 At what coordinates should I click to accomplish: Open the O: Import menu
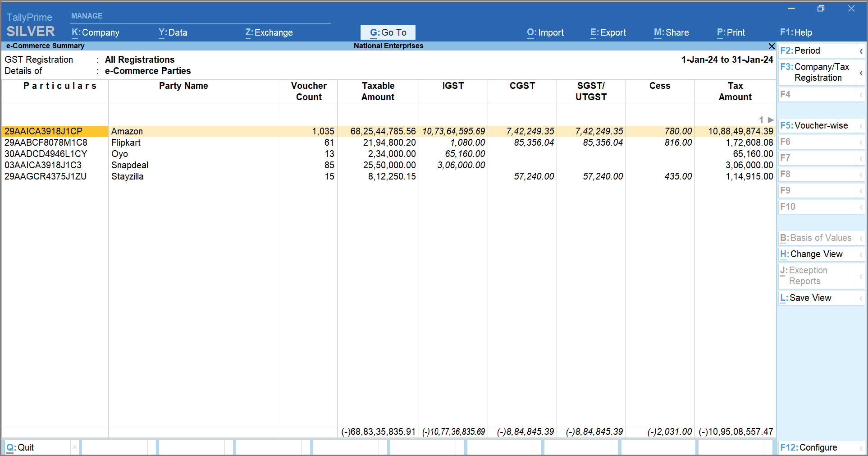pos(545,32)
